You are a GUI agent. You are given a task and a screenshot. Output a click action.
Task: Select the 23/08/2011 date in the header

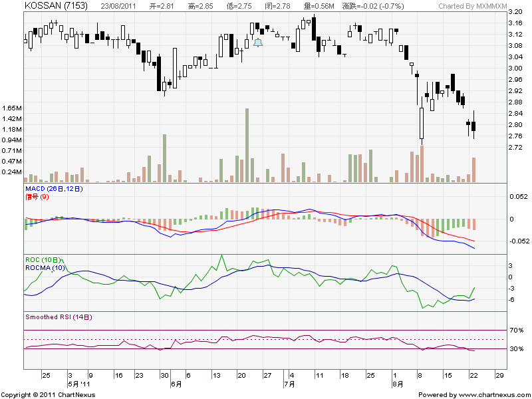[120, 6]
